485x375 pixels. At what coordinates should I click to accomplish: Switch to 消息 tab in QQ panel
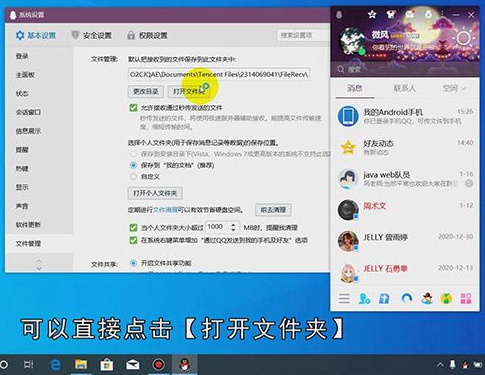tap(355, 88)
